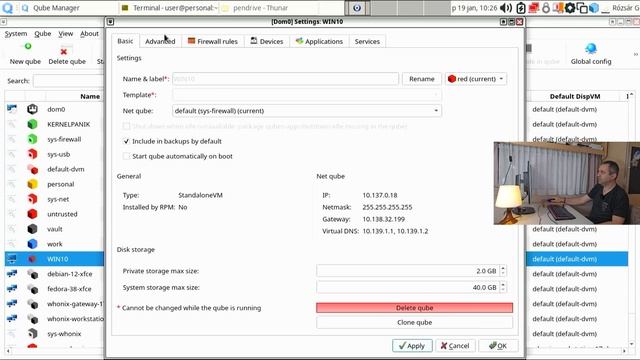Image resolution: width=640 pixels, height=360 pixels.
Task: Select the whonix-gateway qube row
Action: (x=54, y=304)
